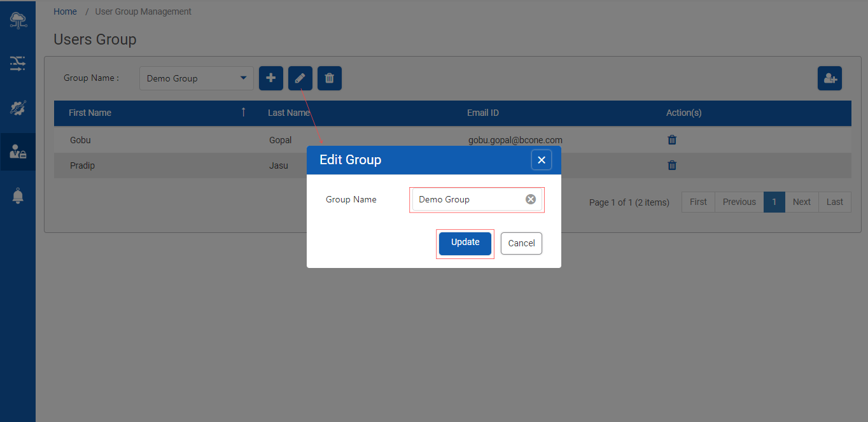This screenshot has height=422, width=868.
Task: Open the Group Name dropdown
Action: pyautogui.click(x=197, y=78)
